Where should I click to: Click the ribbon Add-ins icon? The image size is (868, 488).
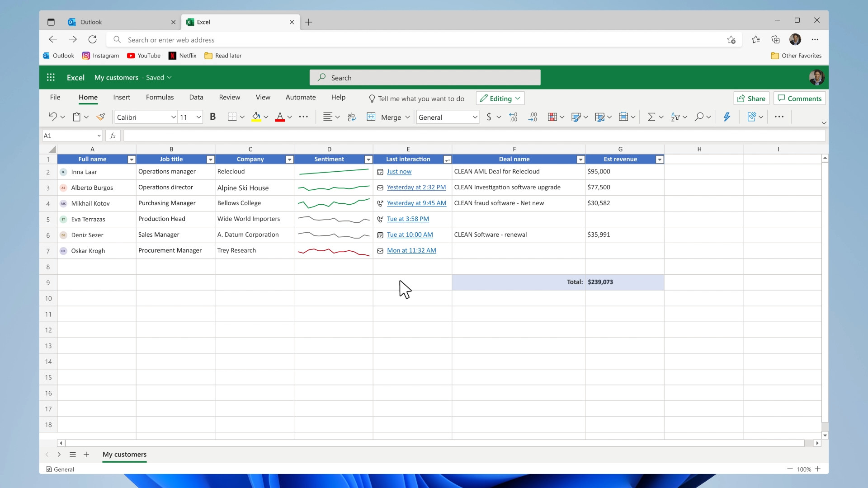tap(751, 117)
